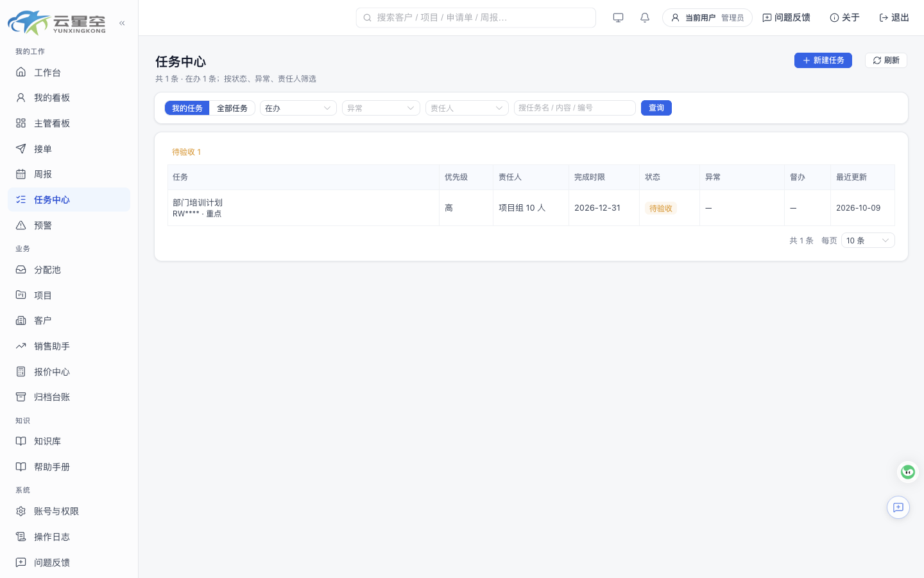Open 项目 sidebar item
Viewport: 924px width, 578px height.
69,295
